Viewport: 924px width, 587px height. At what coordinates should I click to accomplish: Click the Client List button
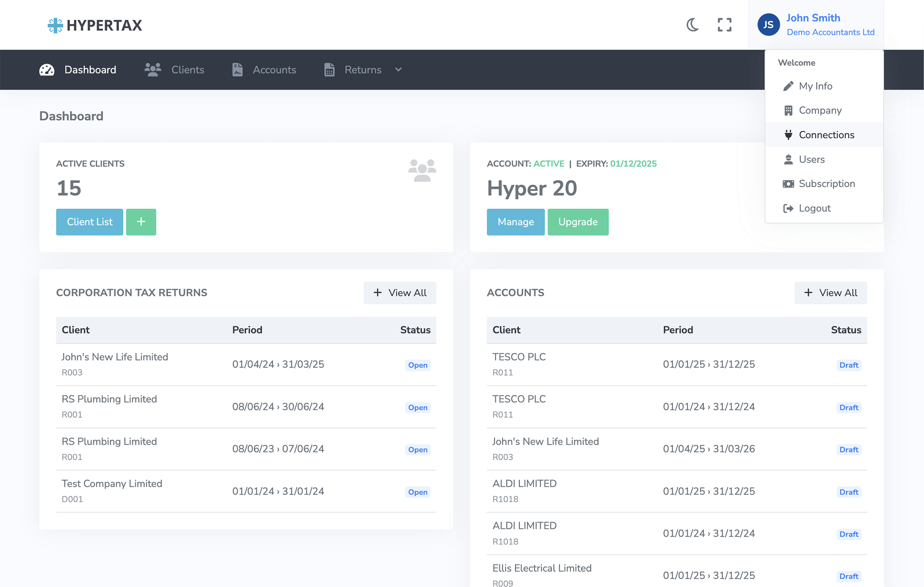(89, 222)
